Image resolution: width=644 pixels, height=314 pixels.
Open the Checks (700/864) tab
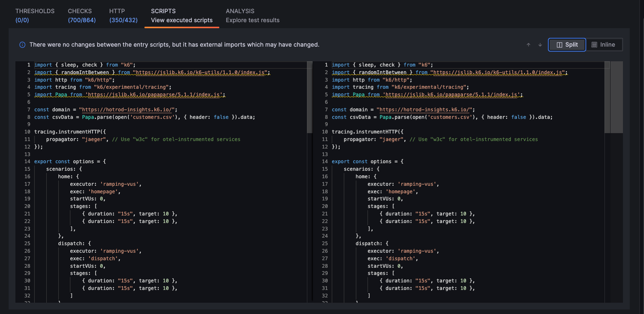tap(82, 15)
